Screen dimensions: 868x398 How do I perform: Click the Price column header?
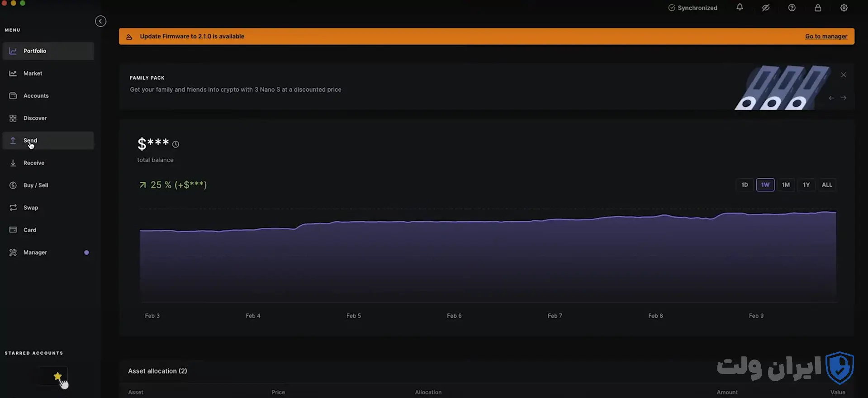pyautogui.click(x=278, y=392)
